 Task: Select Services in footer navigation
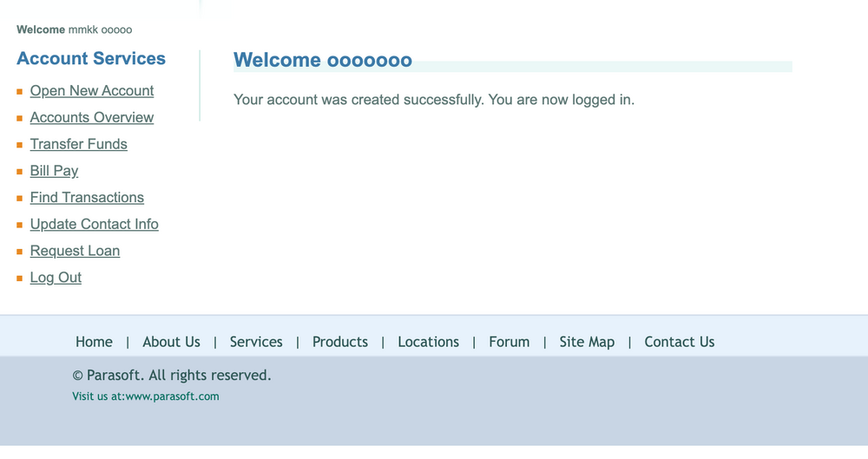pyautogui.click(x=256, y=342)
